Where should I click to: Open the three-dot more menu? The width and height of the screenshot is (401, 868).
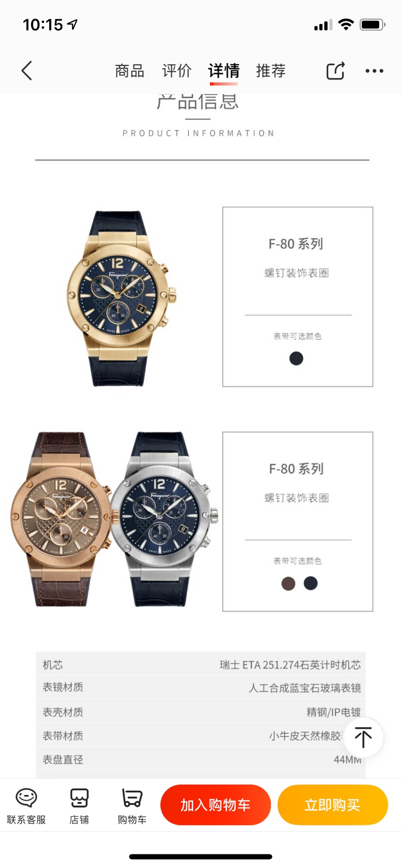(x=374, y=71)
